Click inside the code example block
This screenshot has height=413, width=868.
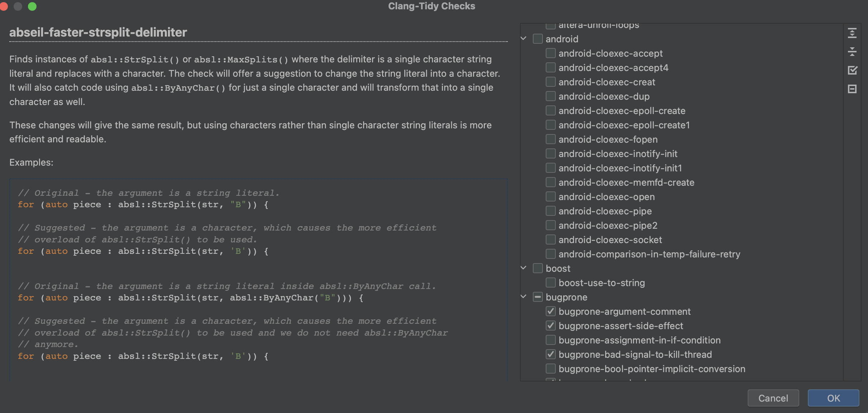pos(258,280)
